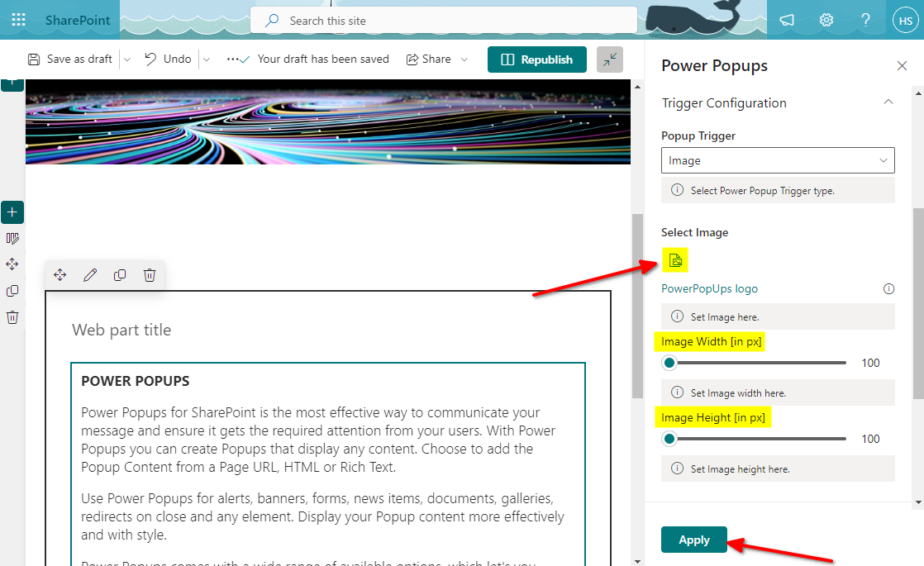Collapse the editing view with shrink icon
The image size is (924, 566).
tap(610, 59)
